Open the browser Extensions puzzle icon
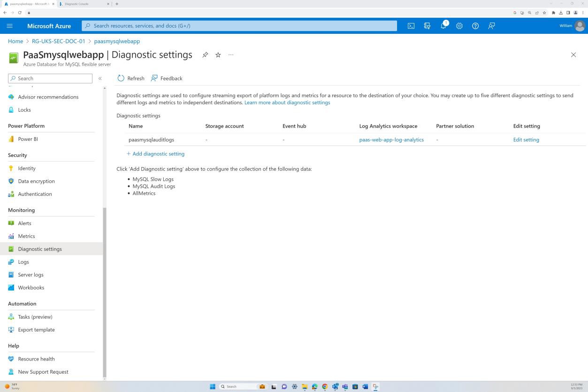The height and width of the screenshot is (392, 588). tap(552, 13)
